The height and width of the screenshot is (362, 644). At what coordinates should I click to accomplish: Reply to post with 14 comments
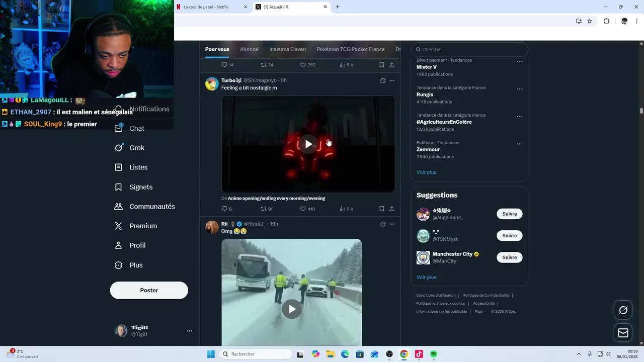[227, 65]
